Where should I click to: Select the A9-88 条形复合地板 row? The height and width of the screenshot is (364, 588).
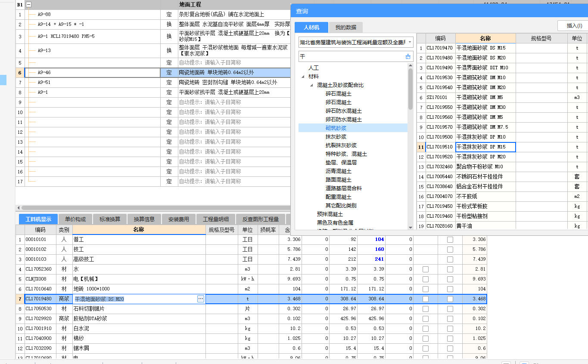[153, 15]
